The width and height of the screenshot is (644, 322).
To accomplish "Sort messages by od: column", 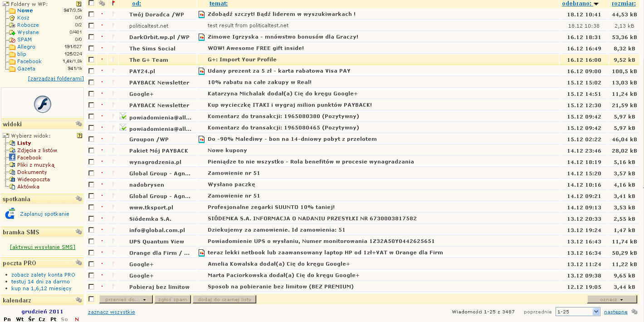I will pyautogui.click(x=137, y=3).
